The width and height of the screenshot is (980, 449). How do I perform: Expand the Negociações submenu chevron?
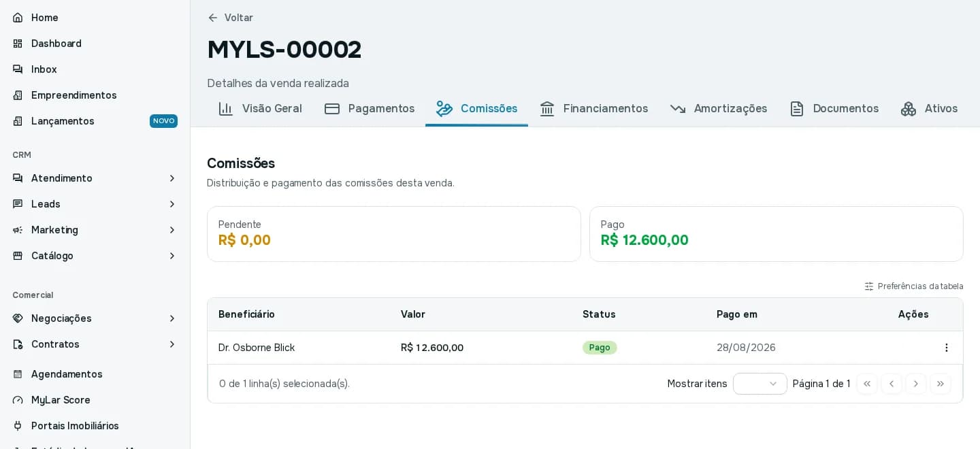point(172,318)
